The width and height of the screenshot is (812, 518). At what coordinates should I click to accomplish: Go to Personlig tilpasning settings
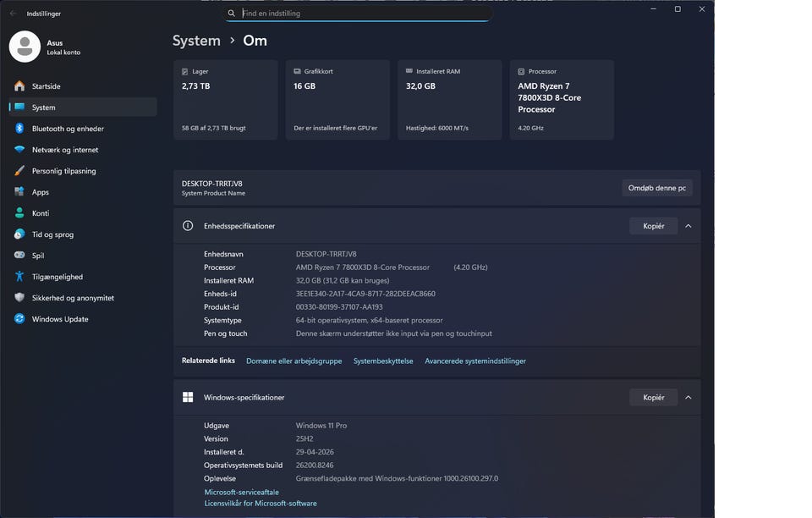[x=83, y=171]
